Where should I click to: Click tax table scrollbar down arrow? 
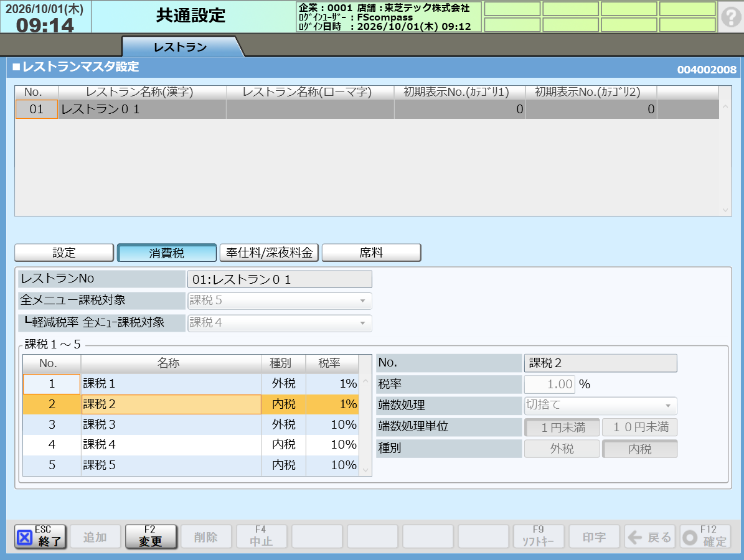pos(365,470)
